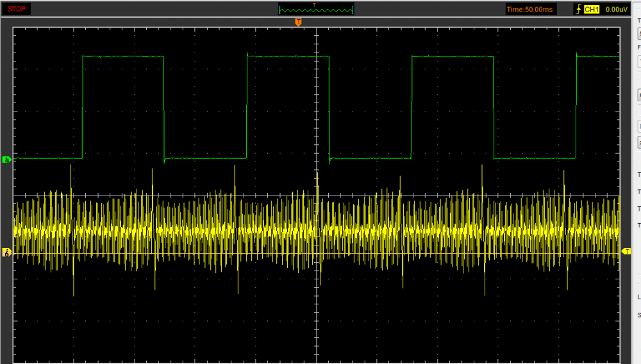This screenshot has height=364, width=641.
Task: Select the upper horizontal cursor line
Action: point(192,195)
